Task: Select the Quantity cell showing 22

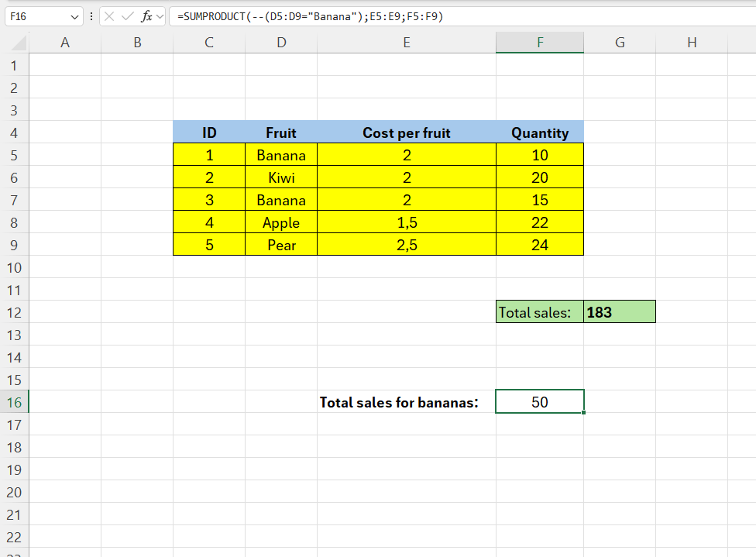Action: pos(539,222)
